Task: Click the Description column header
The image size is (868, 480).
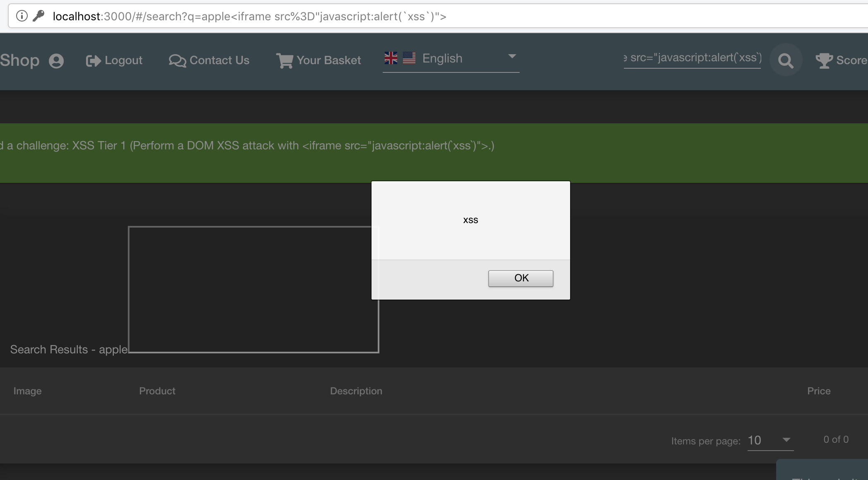Action: click(x=356, y=391)
